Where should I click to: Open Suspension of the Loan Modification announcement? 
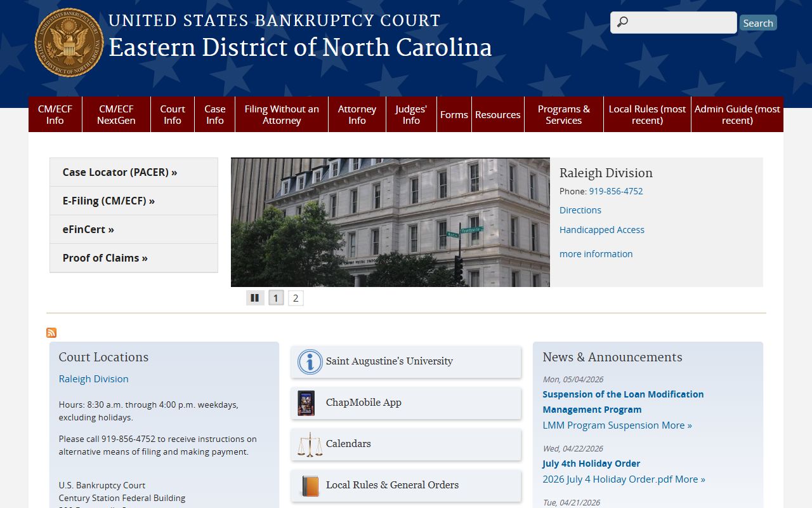coord(623,402)
